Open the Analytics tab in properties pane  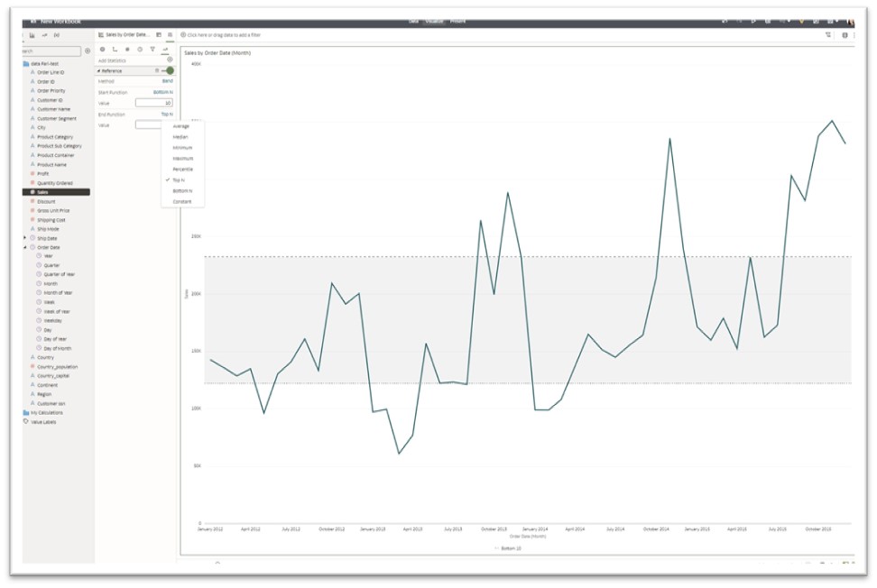tap(165, 50)
